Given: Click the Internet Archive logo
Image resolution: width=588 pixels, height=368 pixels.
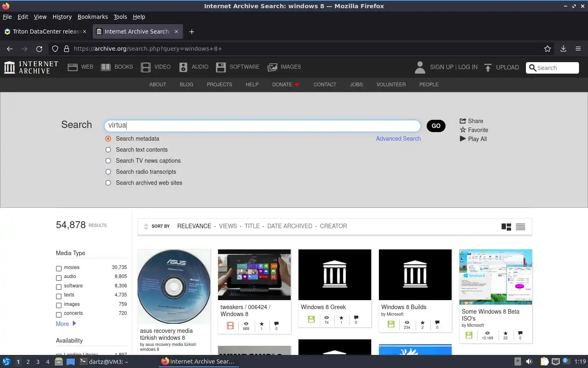Looking at the screenshot, I should point(31,67).
